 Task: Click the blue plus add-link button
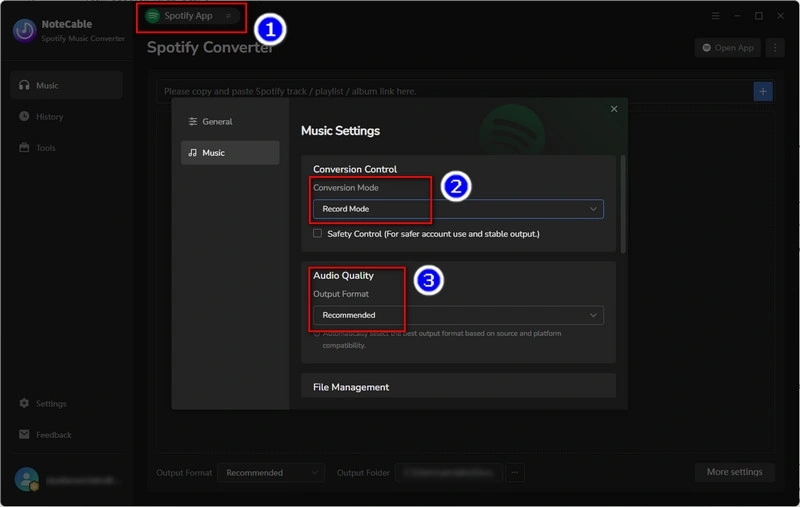point(763,91)
